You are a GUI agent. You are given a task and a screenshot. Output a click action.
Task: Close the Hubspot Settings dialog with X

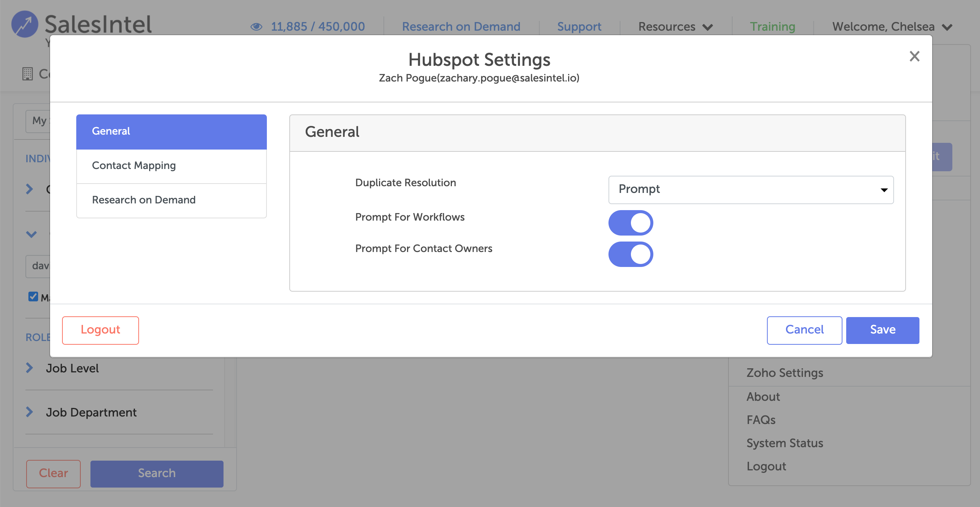(x=914, y=56)
